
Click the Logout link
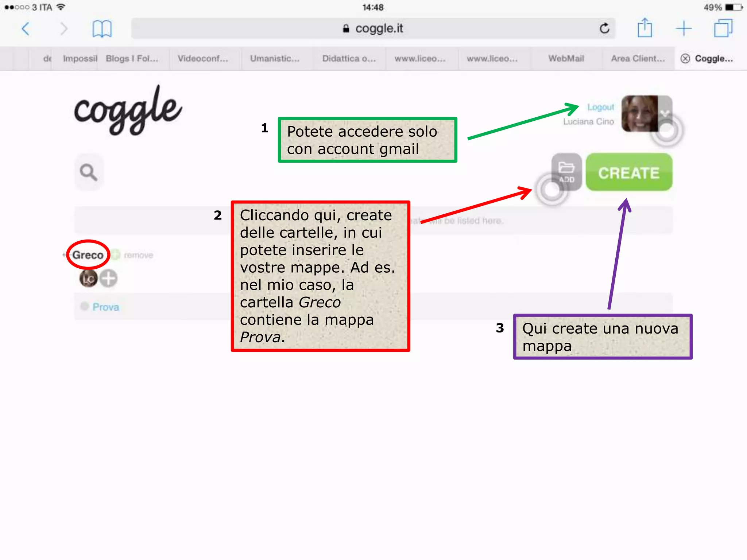pos(600,107)
